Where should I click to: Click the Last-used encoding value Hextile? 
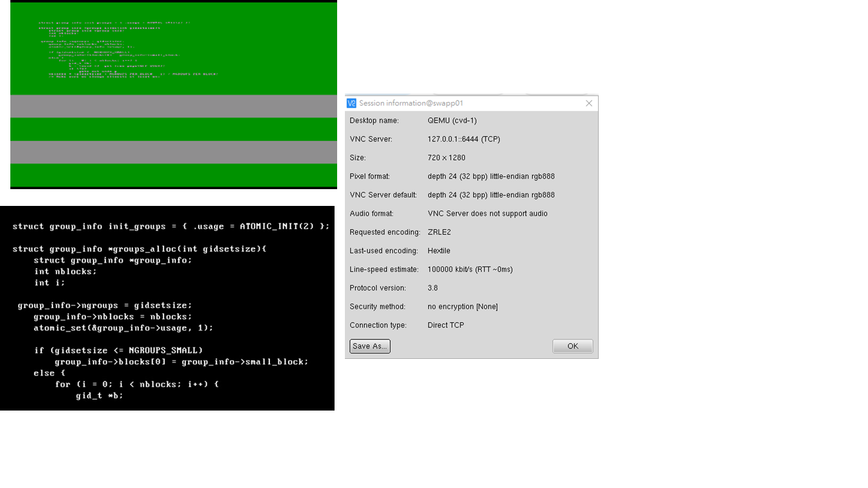pyautogui.click(x=439, y=251)
